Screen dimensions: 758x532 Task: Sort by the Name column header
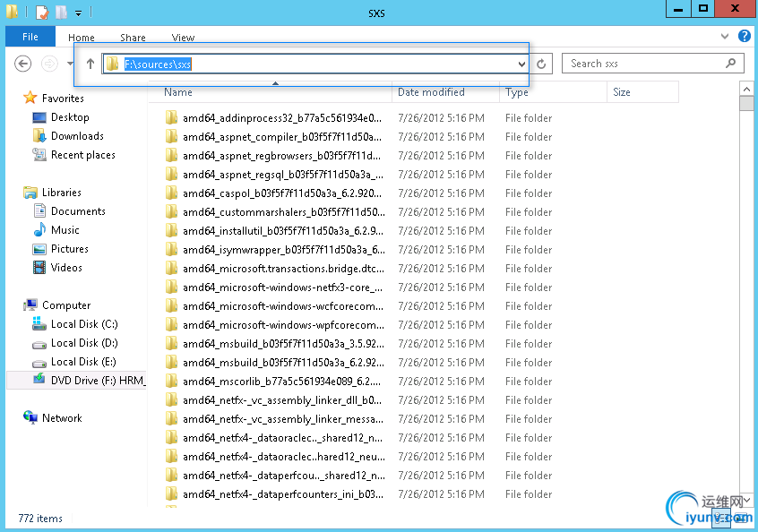click(271, 92)
